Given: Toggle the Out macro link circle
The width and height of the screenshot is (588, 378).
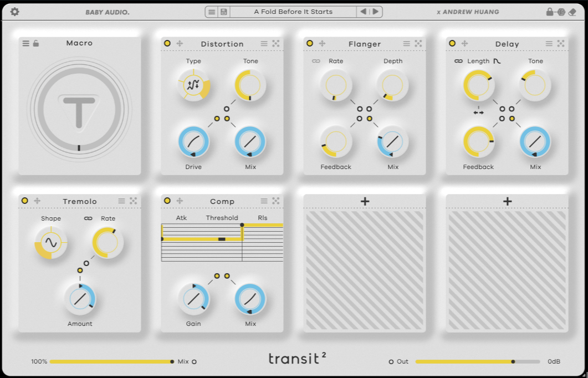Looking at the screenshot, I should (x=391, y=362).
